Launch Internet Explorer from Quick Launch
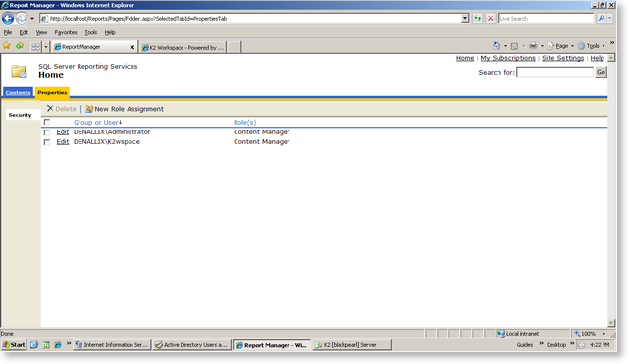 point(58,344)
